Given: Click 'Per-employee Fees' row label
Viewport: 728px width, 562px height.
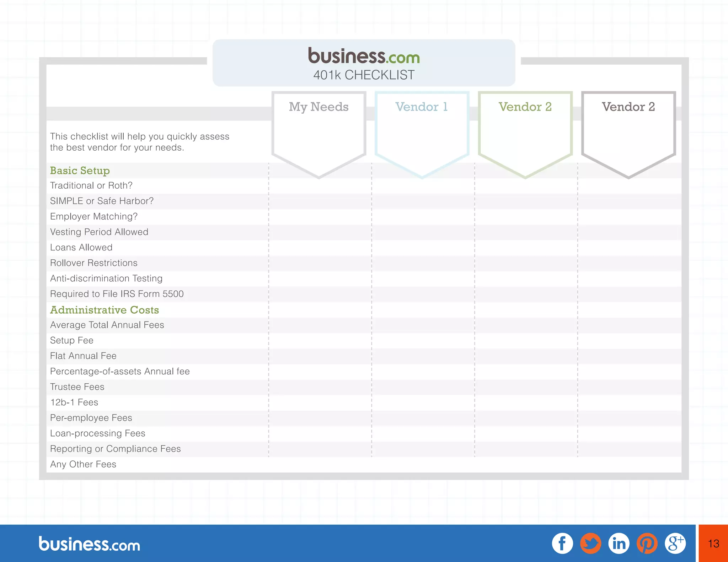Looking at the screenshot, I should 91,418.
